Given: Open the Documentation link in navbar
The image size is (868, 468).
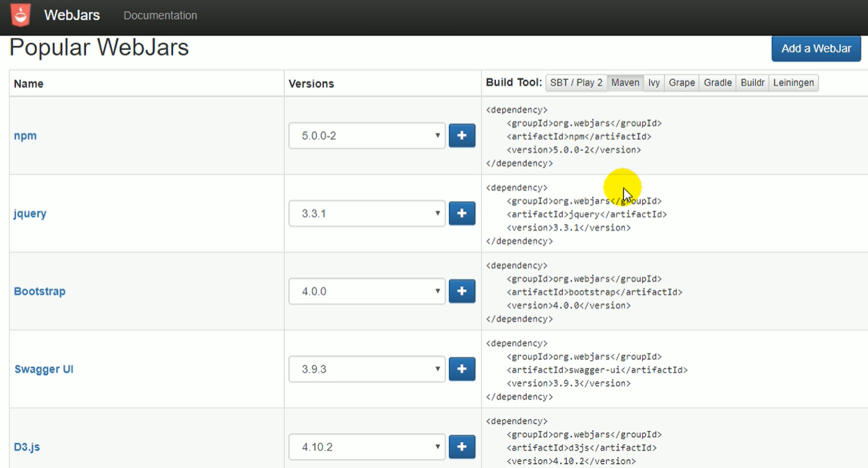Looking at the screenshot, I should 161,15.
